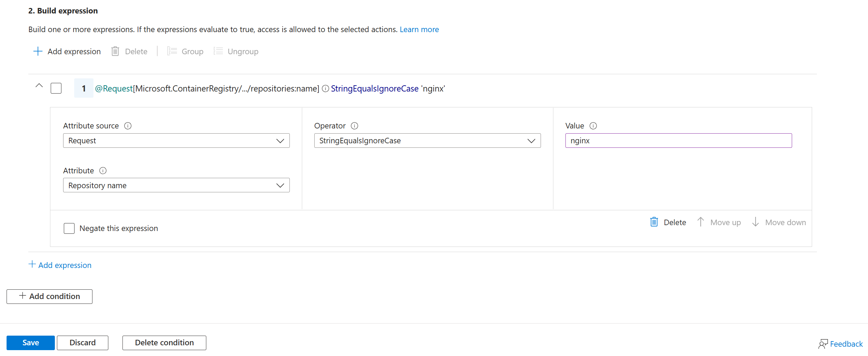Open the Attribute source dropdown
Screen dimensions: 868x356
click(x=176, y=141)
